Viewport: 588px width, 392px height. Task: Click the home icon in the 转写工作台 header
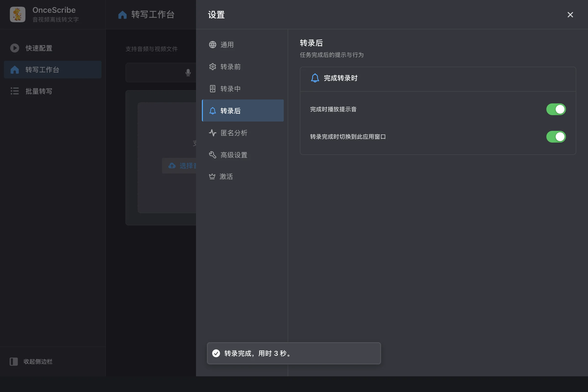(x=122, y=15)
